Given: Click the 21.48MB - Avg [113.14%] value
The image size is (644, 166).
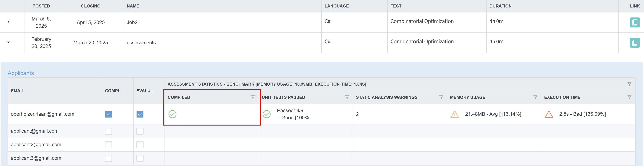Looking at the screenshot, I should (493, 114).
